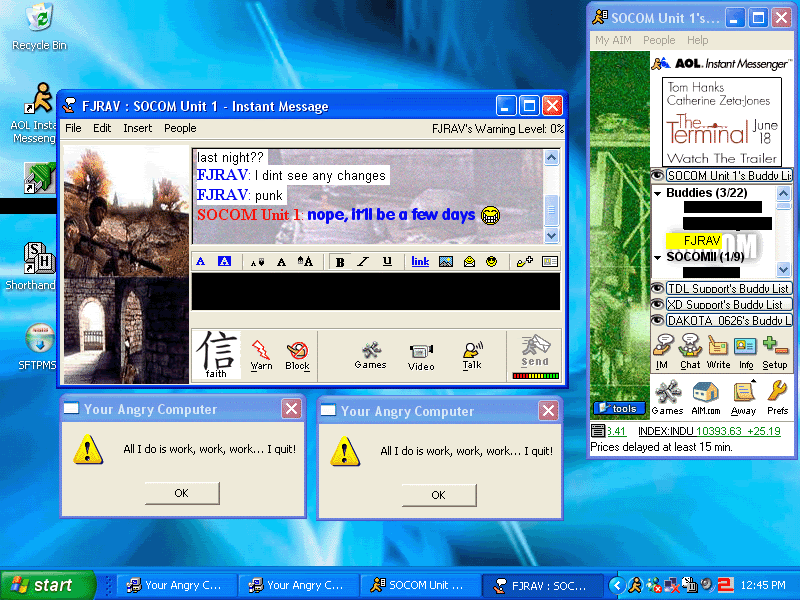Collapse the Buddies (3/22) group
Screen dimensions: 800x600
coord(658,193)
